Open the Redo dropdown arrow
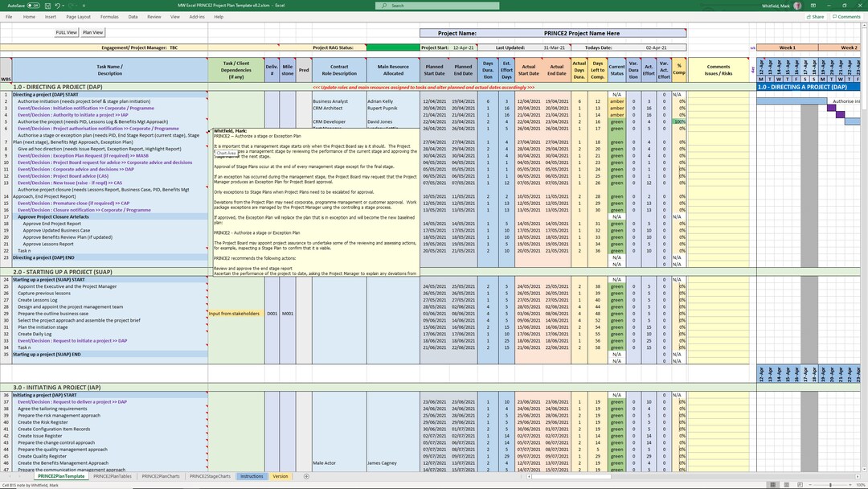This screenshot has height=489, width=868. 76,5
